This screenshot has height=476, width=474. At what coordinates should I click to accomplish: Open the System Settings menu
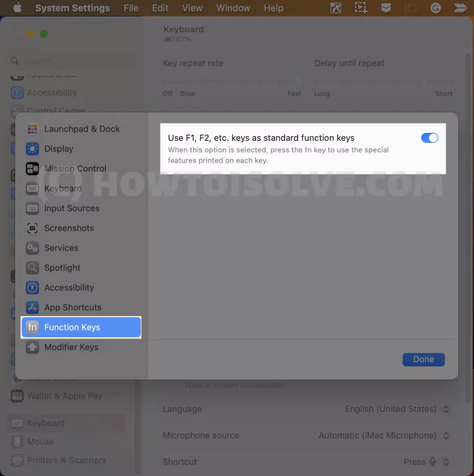coord(73,8)
